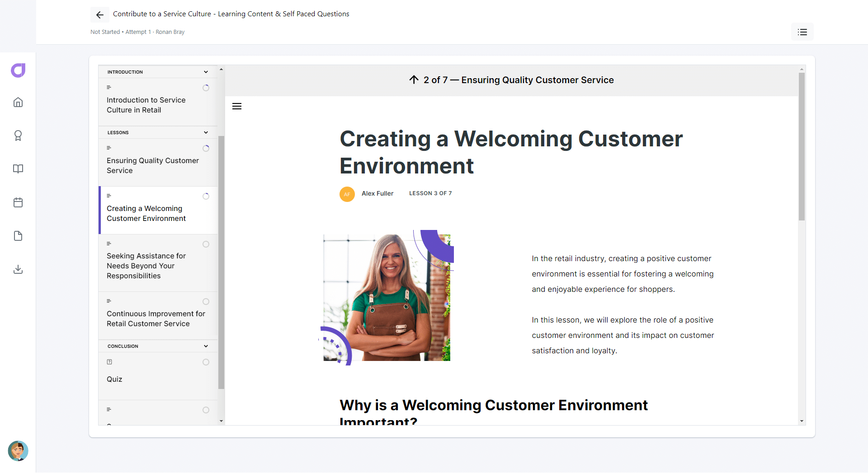Click the LESSONS section header

coord(158,132)
